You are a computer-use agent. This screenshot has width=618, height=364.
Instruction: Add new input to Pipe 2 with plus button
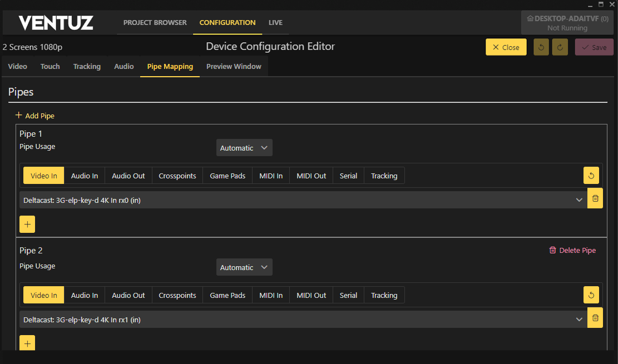click(x=27, y=343)
